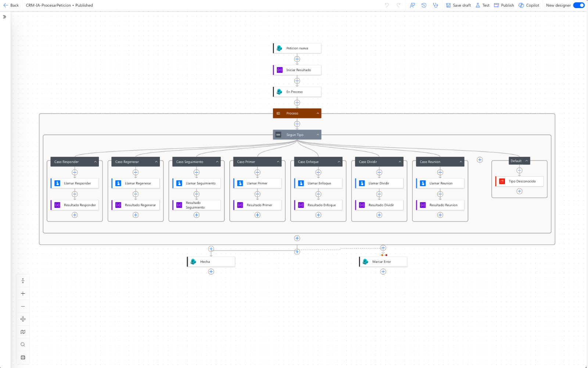Open the Llamar Dividir action
The height and width of the screenshot is (368, 588).
click(379, 183)
